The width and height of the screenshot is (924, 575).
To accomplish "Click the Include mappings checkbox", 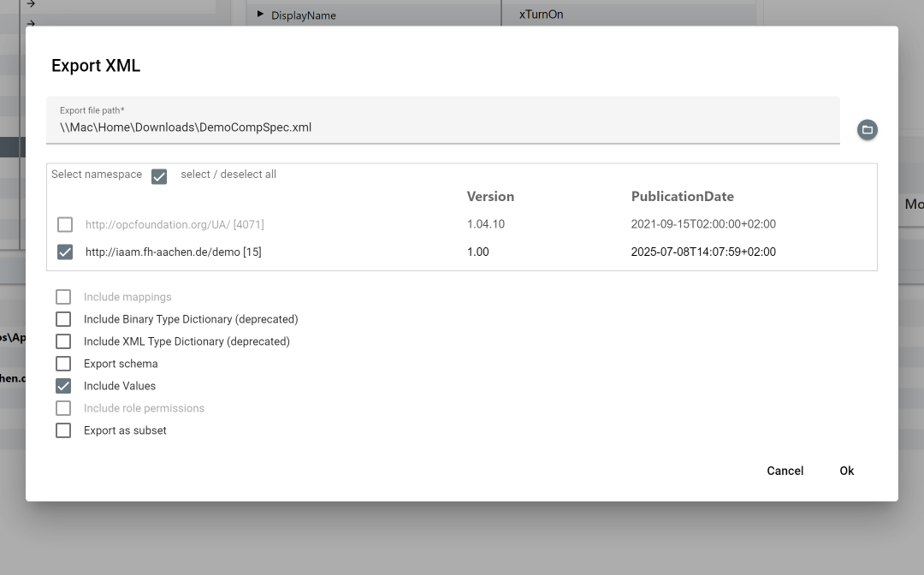I will (62, 296).
